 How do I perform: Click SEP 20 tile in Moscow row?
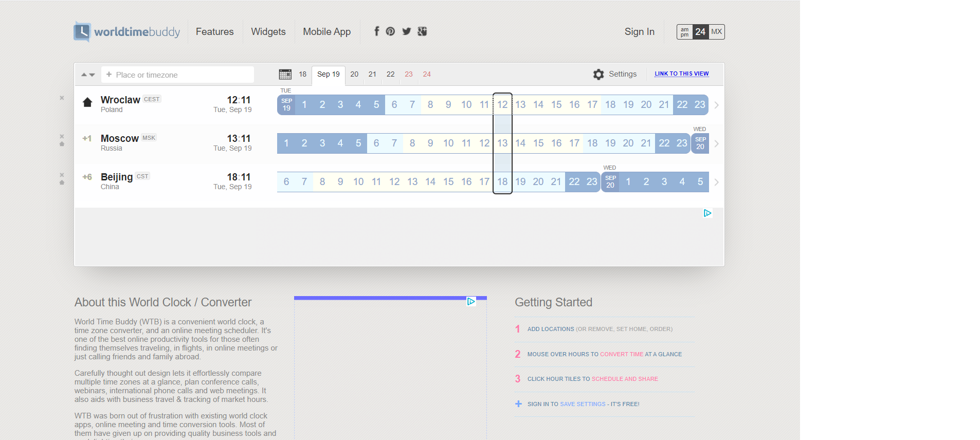click(700, 143)
